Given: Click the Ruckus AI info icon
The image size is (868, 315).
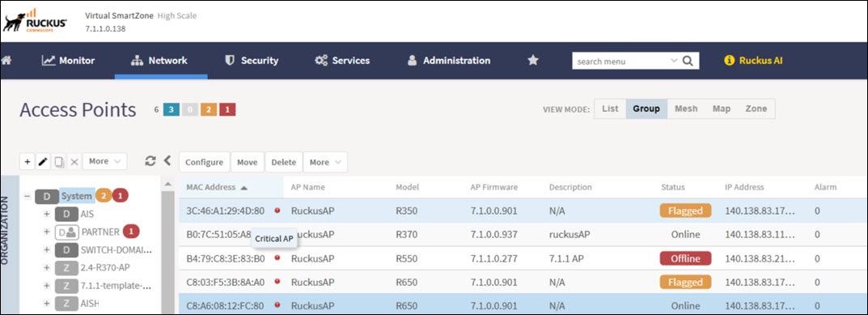Looking at the screenshot, I should [729, 61].
